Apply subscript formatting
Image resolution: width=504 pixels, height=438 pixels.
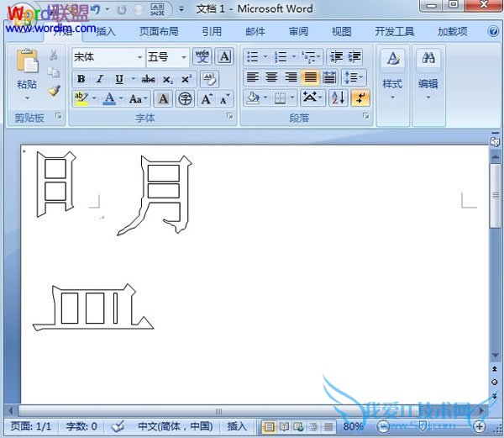pos(168,79)
